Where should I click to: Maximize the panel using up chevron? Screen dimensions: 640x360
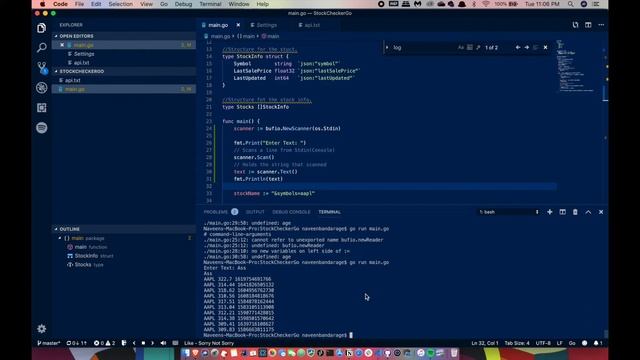[588, 212]
